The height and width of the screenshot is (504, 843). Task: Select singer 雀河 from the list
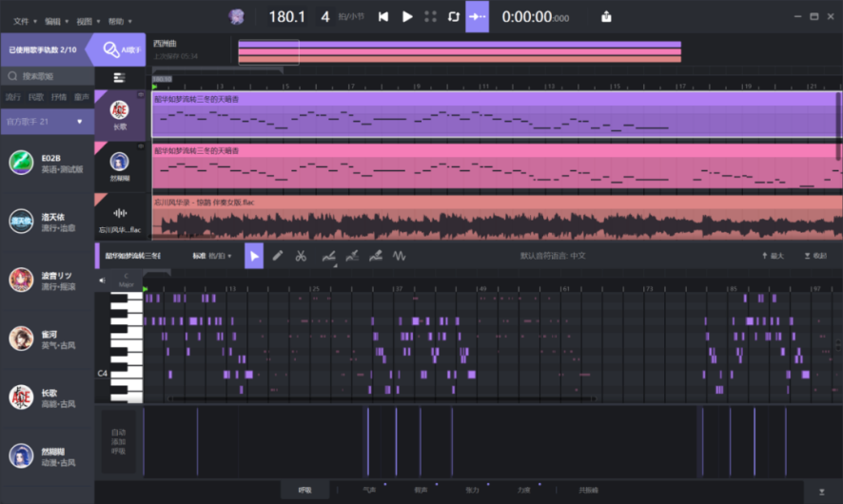47,339
